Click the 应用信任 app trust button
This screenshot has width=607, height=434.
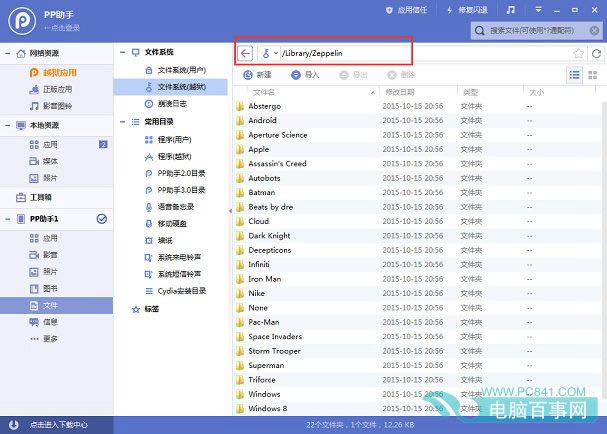click(406, 10)
